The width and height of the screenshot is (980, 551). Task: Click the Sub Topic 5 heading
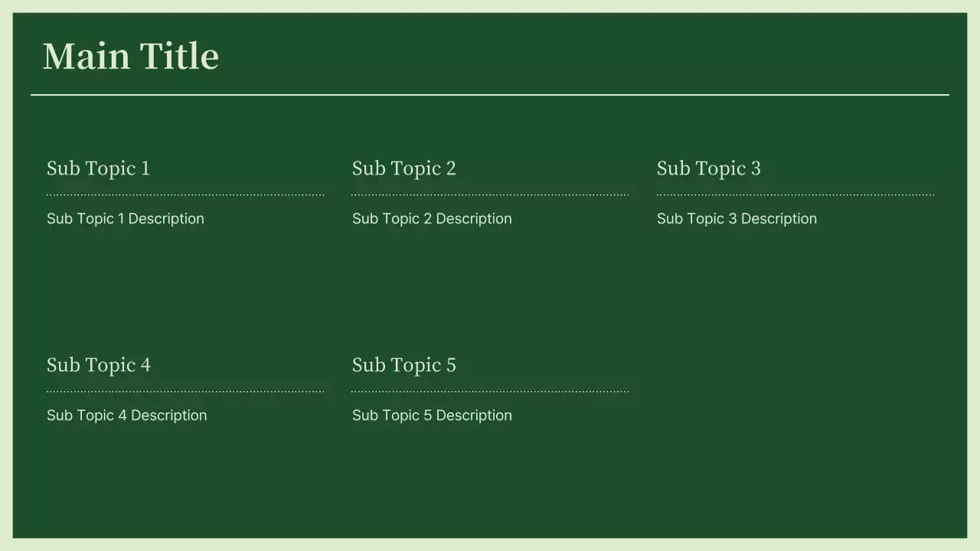coord(403,365)
